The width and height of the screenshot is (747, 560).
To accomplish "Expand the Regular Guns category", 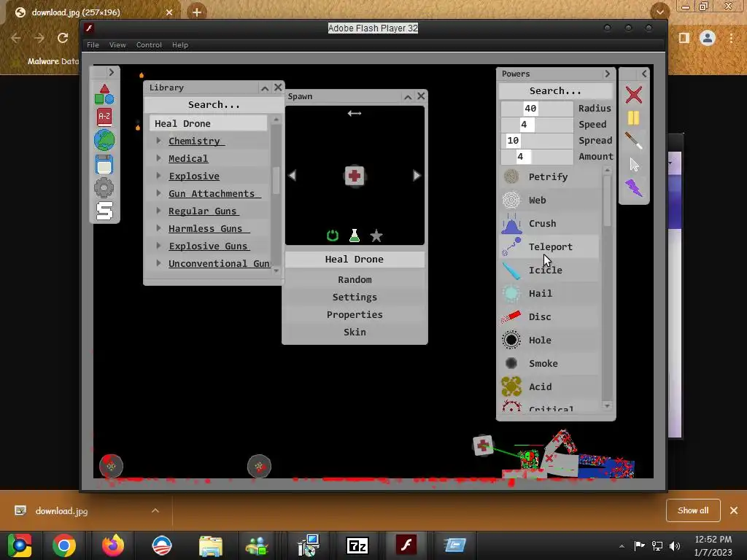I will [158, 211].
